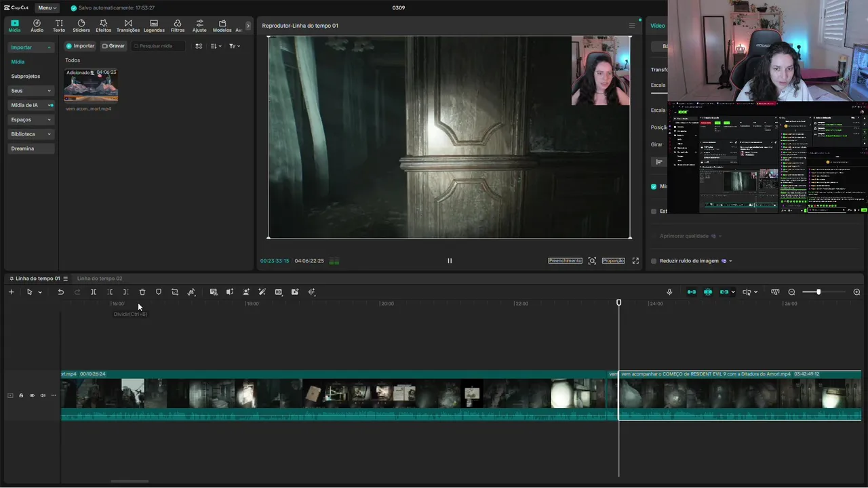Click the trash delete icon
The height and width of the screenshot is (488, 868).
(x=142, y=292)
